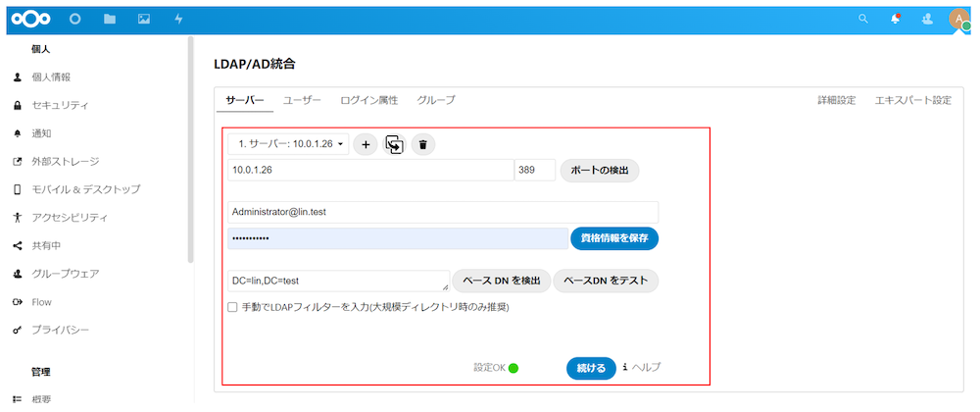
Task: Open the 詳細設定 tab
Action: point(837,100)
